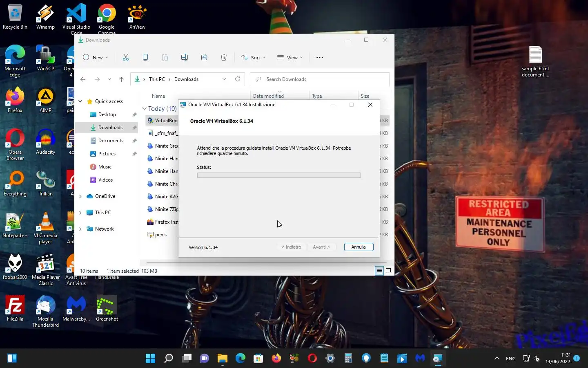The width and height of the screenshot is (588, 368).
Task: Open foobar2000 desktop icon
Action: coord(15,267)
